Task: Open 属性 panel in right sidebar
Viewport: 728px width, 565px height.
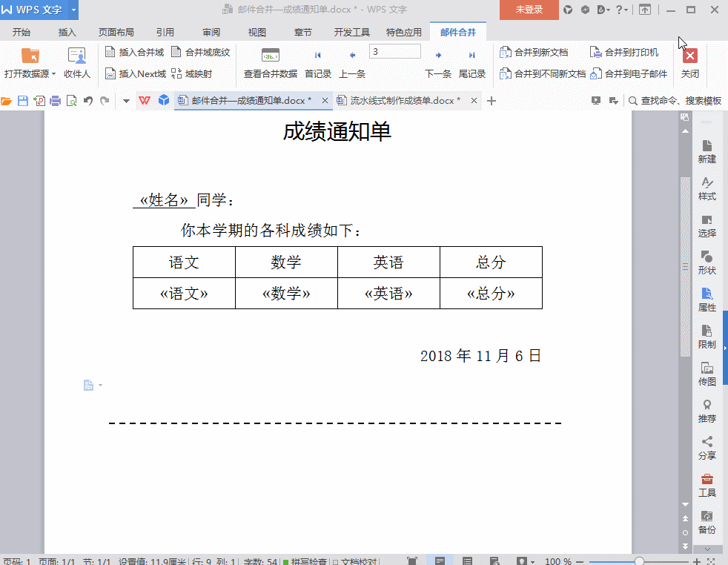Action: tap(707, 300)
